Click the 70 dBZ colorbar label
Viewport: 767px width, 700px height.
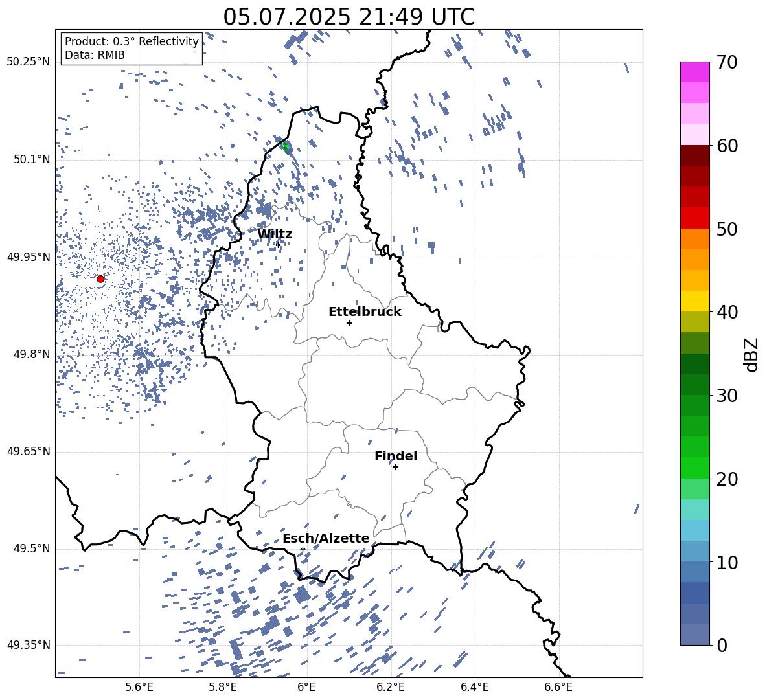point(727,62)
